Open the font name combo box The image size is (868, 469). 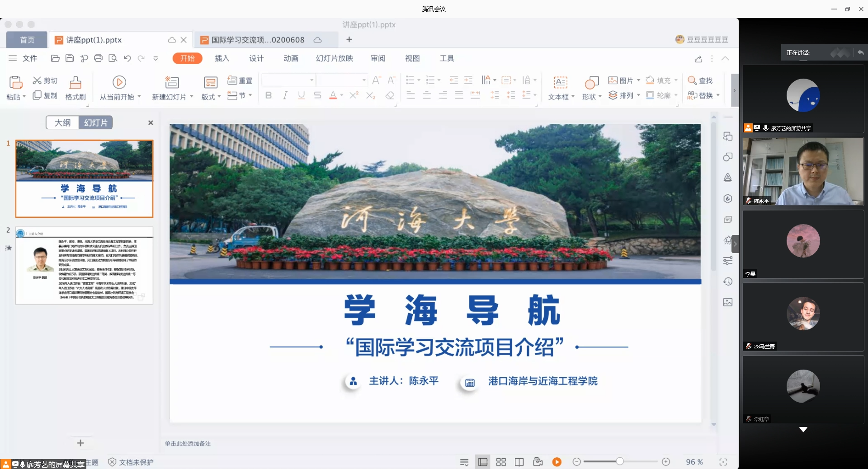point(288,80)
